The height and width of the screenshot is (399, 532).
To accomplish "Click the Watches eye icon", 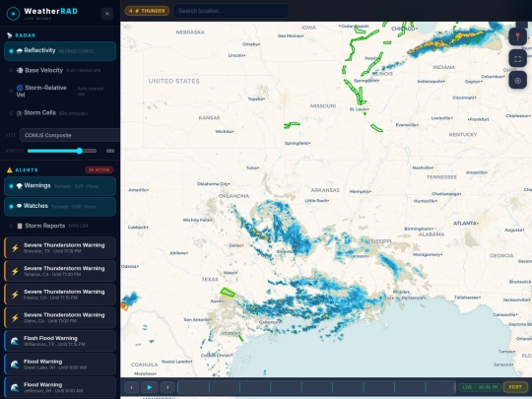I will tap(20, 206).
